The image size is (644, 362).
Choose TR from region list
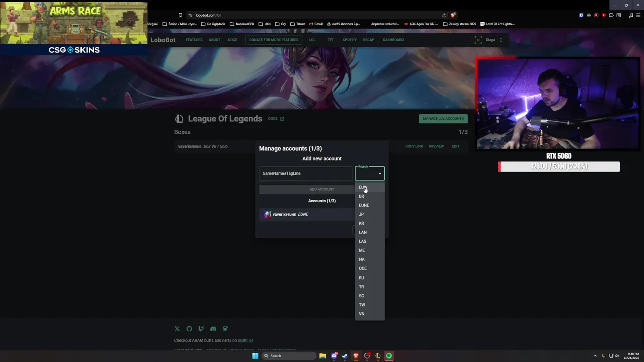[x=370, y=287]
